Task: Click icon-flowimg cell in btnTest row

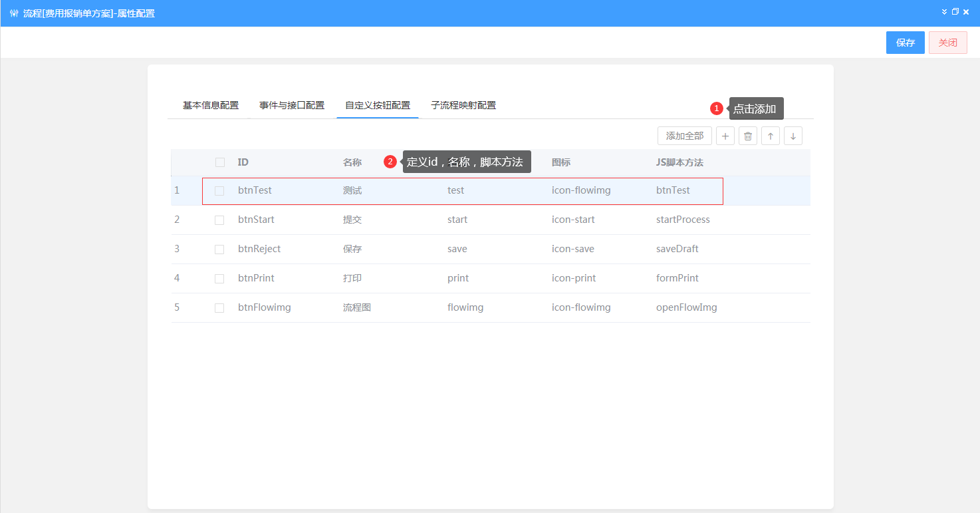Action: tap(581, 190)
